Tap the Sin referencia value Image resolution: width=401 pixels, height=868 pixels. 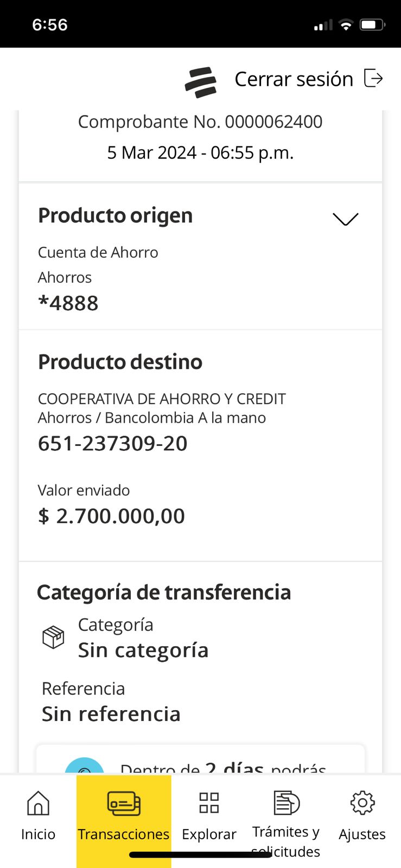point(111,714)
